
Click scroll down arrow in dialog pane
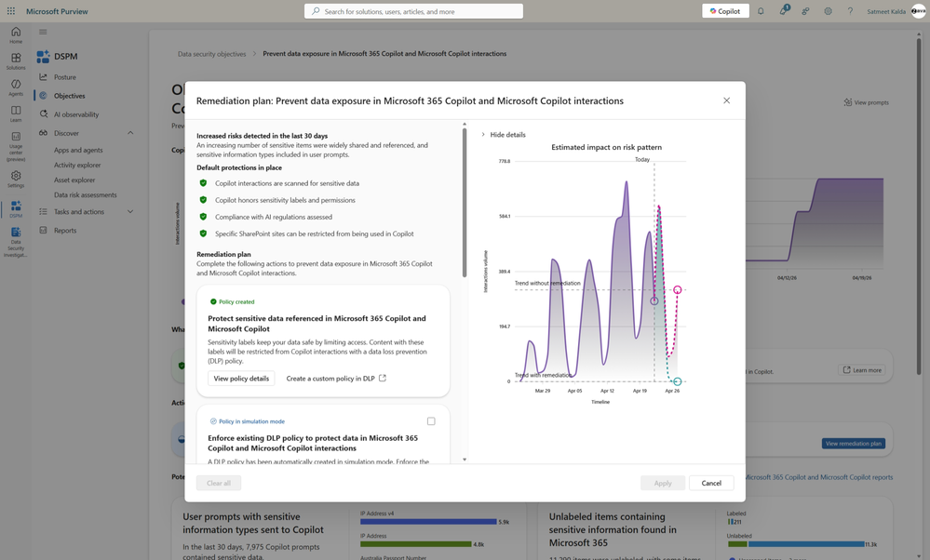[x=465, y=460]
